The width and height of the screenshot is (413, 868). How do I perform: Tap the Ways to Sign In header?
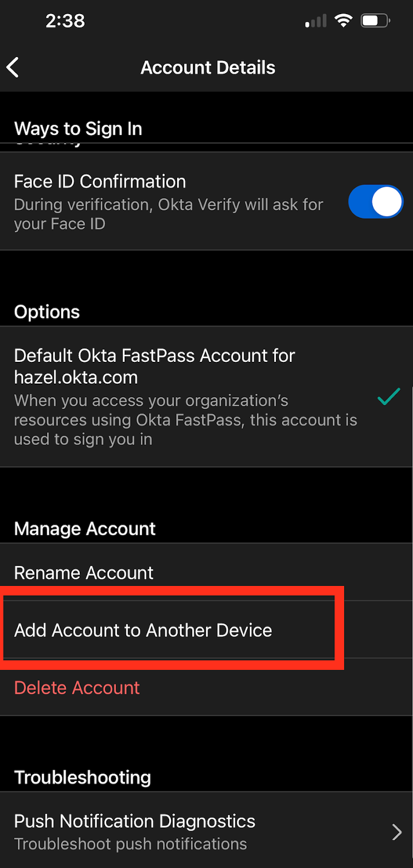tap(78, 129)
